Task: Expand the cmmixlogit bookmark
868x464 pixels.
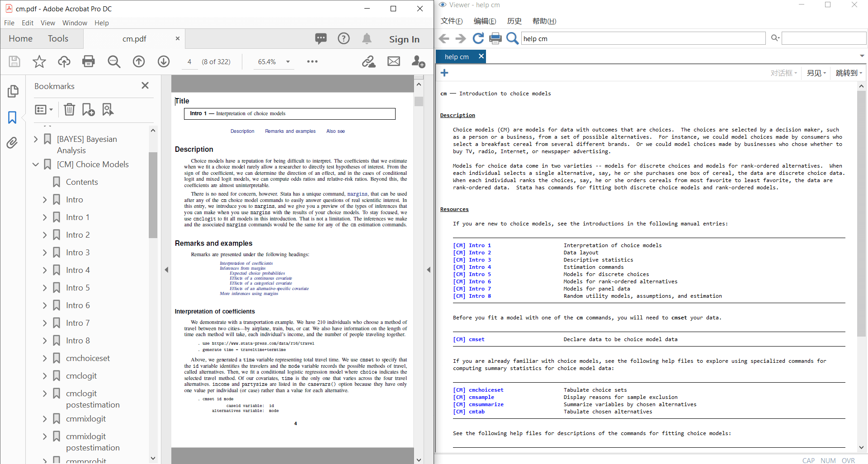Action: pos(44,419)
